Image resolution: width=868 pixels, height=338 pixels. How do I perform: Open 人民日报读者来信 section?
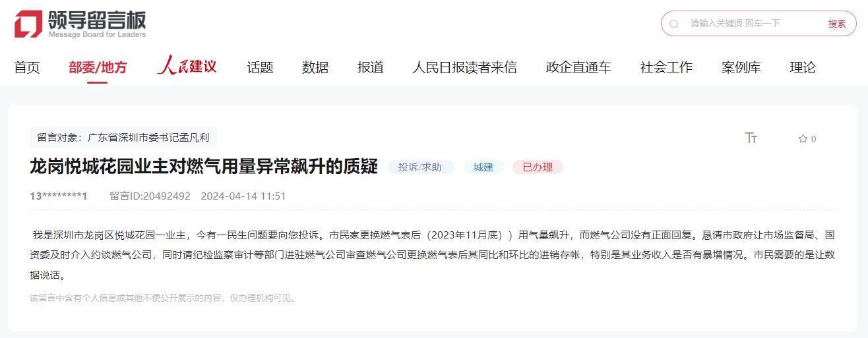tap(465, 67)
